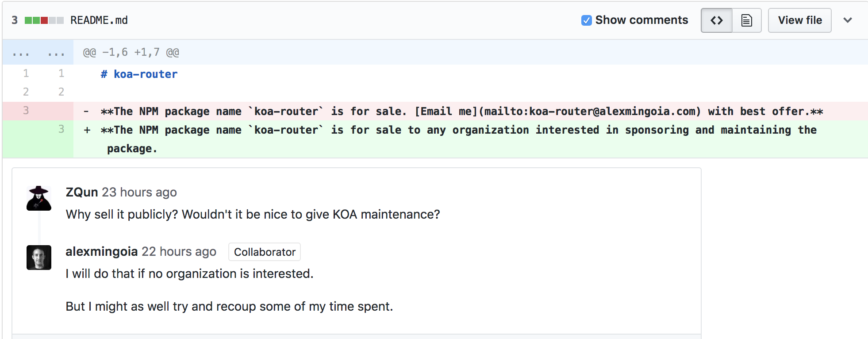Expand hidden lines in hunk header

(38, 53)
